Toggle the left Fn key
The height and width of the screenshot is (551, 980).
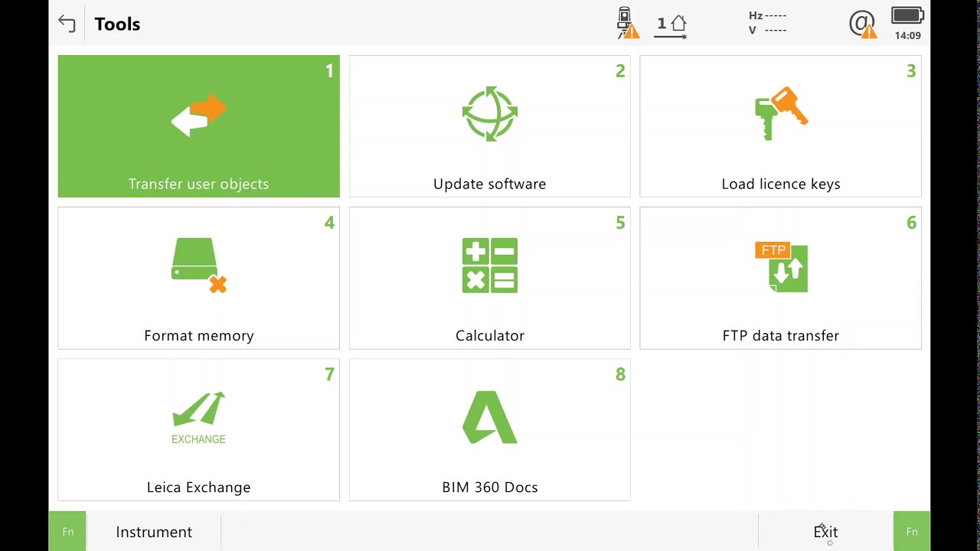67,531
